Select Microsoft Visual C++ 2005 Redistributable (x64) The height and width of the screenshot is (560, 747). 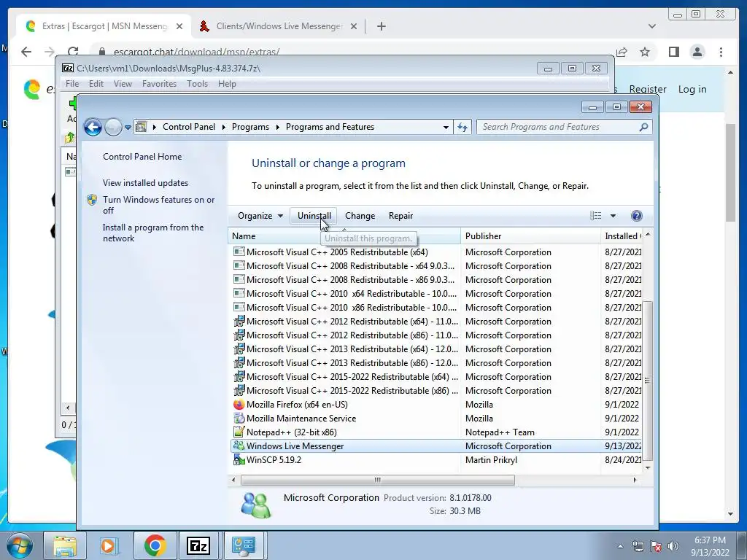pos(337,252)
